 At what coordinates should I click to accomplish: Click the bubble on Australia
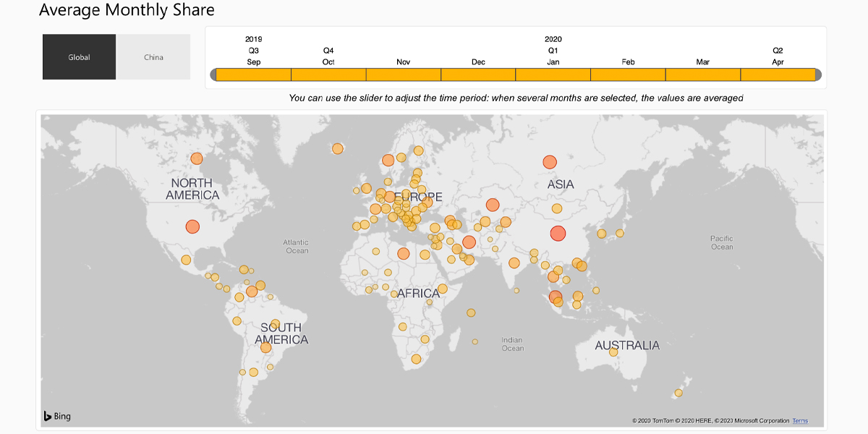click(613, 352)
